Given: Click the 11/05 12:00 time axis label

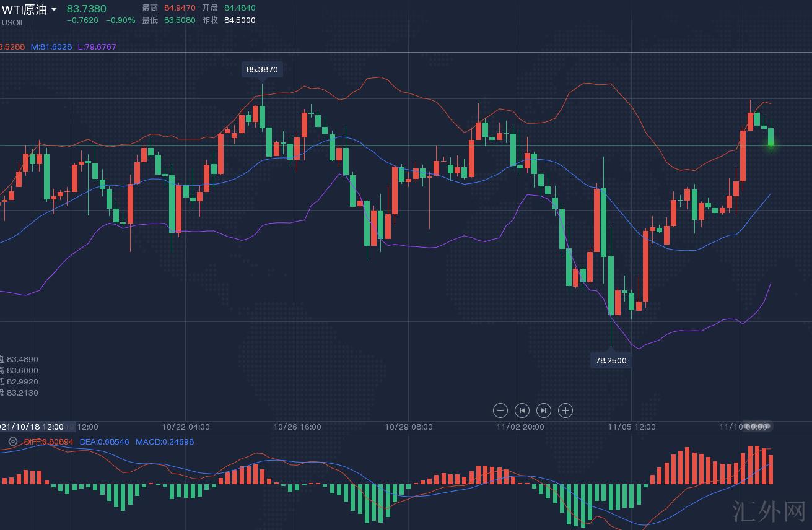Looking at the screenshot, I should coord(631,427).
